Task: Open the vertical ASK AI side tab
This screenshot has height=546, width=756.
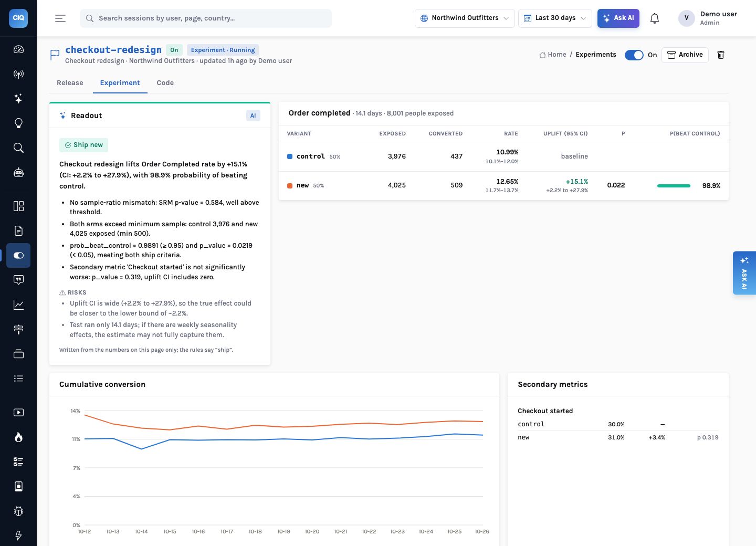Action: [x=744, y=273]
